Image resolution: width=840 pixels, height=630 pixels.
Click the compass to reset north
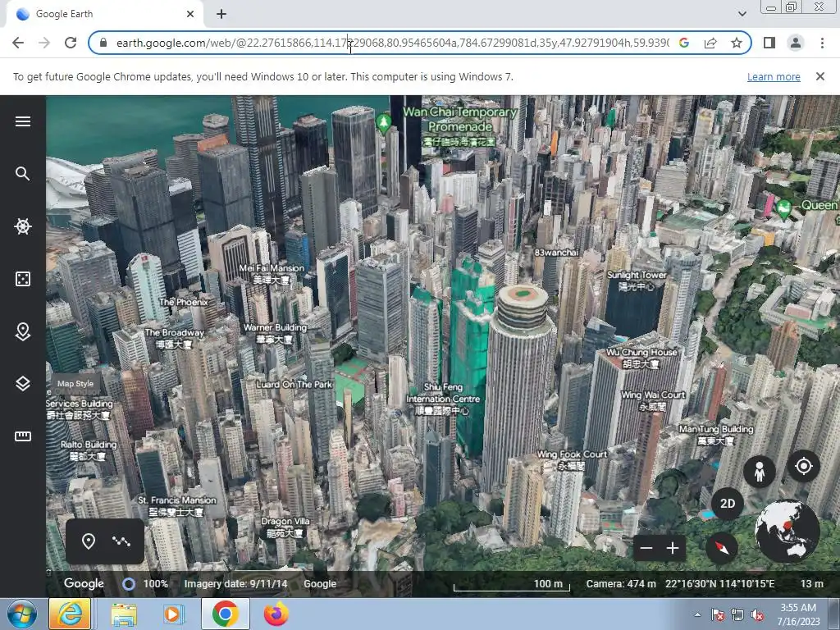click(x=722, y=547)
